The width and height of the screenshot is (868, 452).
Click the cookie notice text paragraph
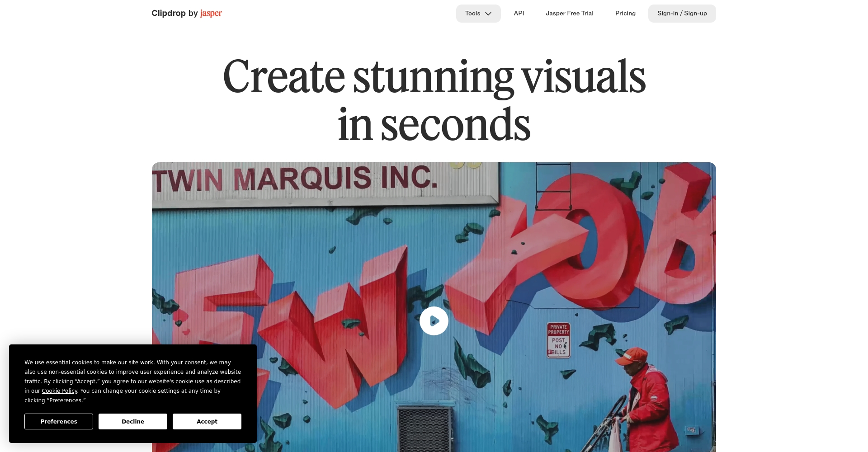tap(133, 381)
